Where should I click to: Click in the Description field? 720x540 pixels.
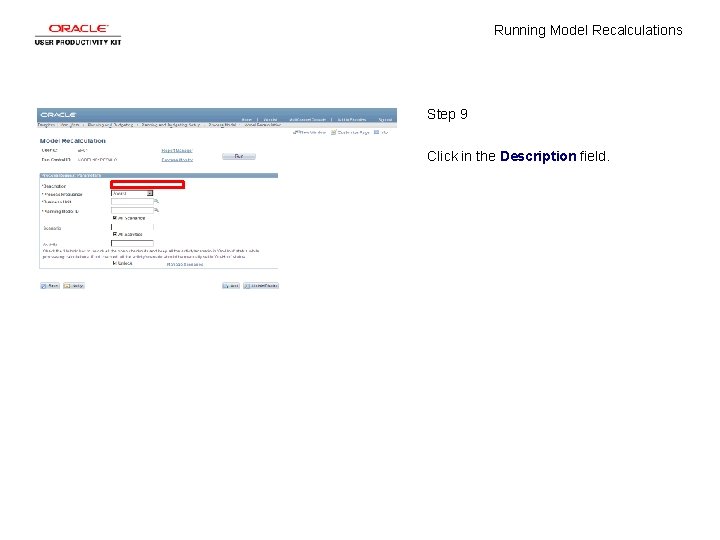click(147, 185)
